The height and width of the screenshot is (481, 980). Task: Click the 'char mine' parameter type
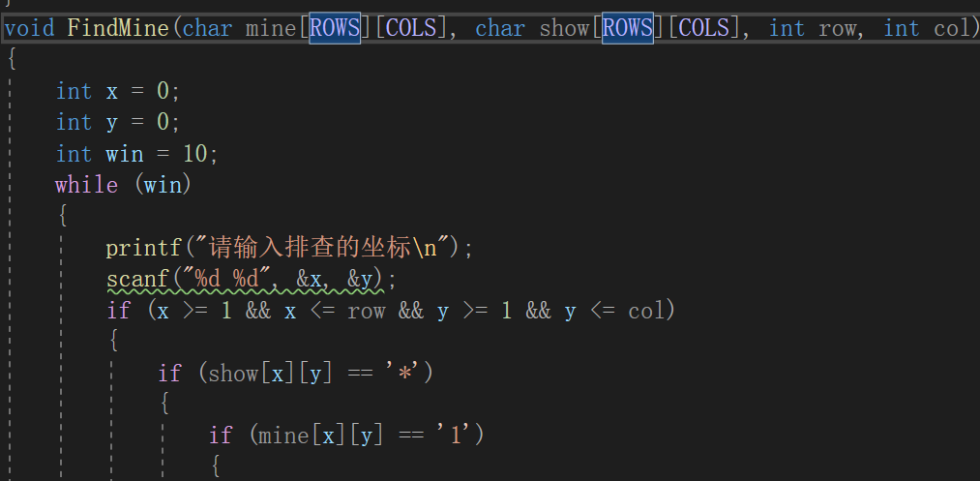pos(239,28)
